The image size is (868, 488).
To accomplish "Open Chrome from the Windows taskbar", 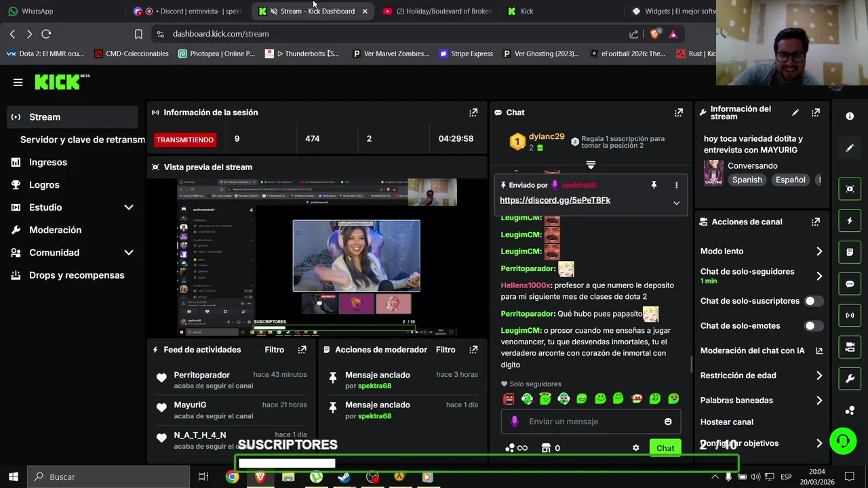I will 232,477.
